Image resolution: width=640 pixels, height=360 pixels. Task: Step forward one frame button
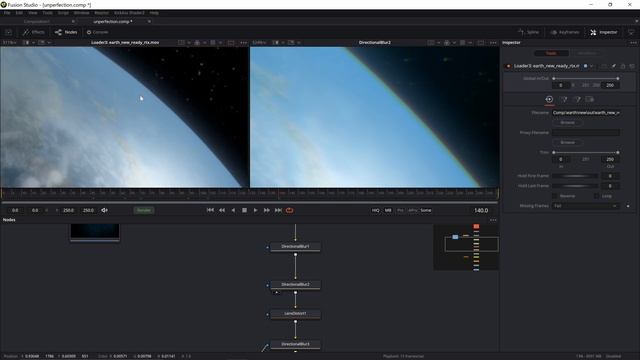tap(267, 210)
